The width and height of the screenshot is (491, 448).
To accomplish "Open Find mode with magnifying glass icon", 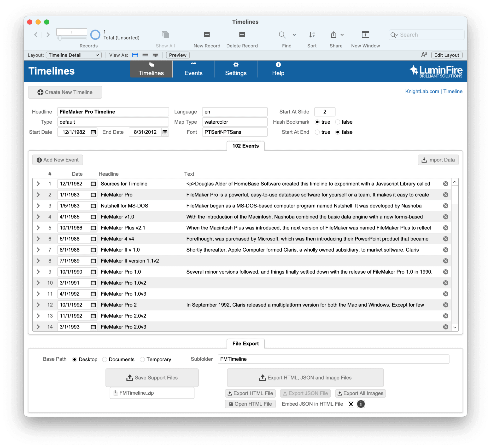I will [282, 35].
